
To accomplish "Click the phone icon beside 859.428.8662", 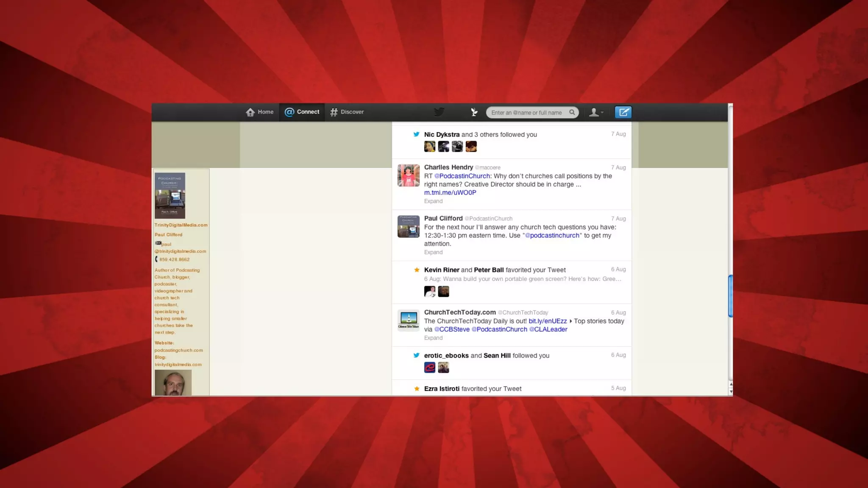I will (x=156, y=259).
